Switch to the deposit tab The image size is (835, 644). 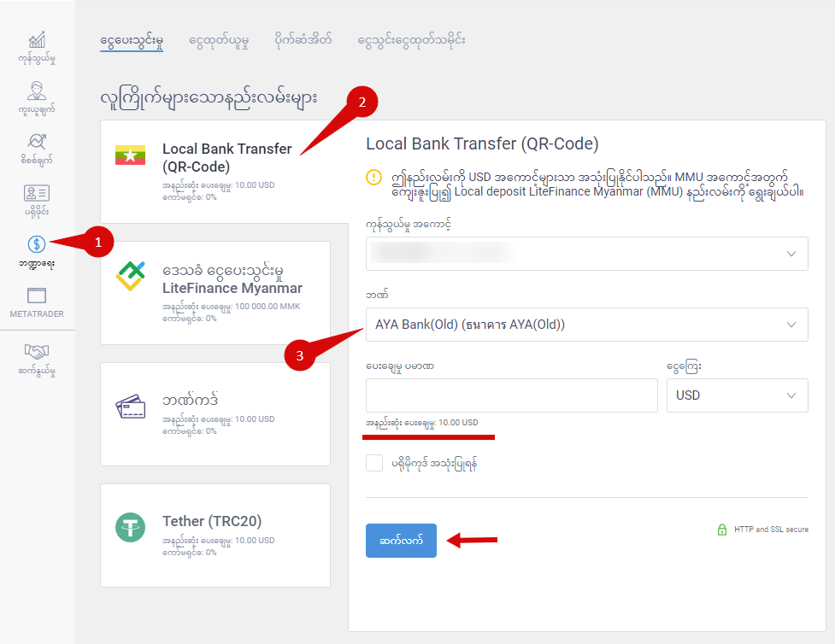(x=132, y=41)
